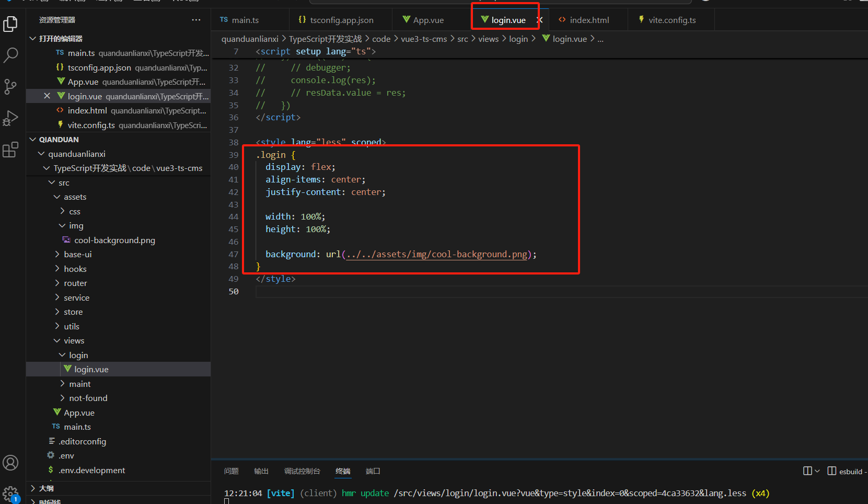This screenshot has height=504, width=868.
Task: Expand the router folder
Action: [x=57, y=283]
